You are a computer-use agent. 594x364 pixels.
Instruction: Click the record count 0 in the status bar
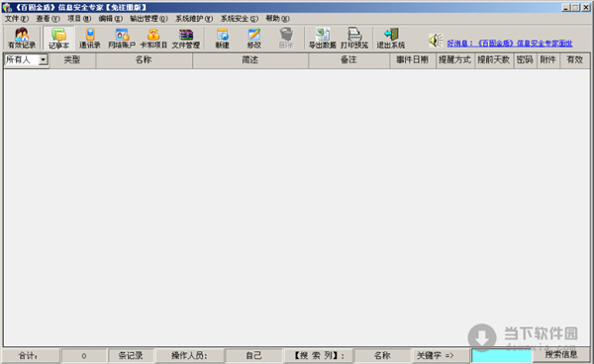84,356
